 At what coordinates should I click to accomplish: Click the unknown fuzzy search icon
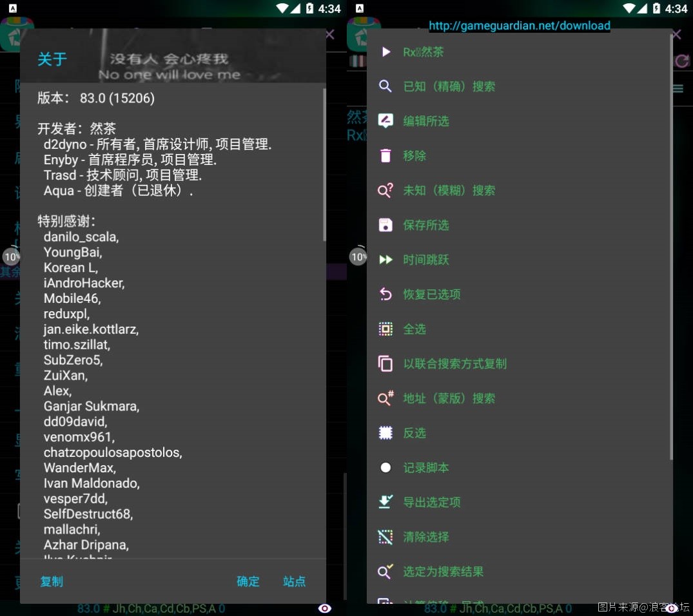click(x=386, y=191)
